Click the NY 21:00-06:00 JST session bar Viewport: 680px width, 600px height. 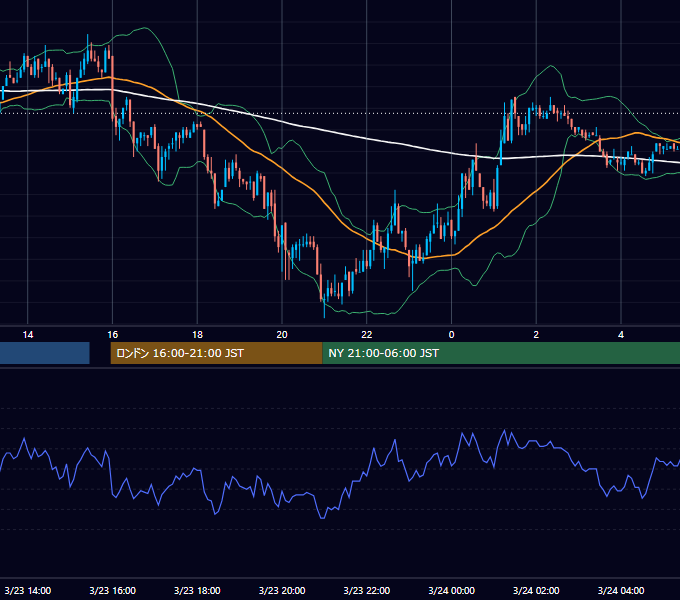[x=501, y=353]
